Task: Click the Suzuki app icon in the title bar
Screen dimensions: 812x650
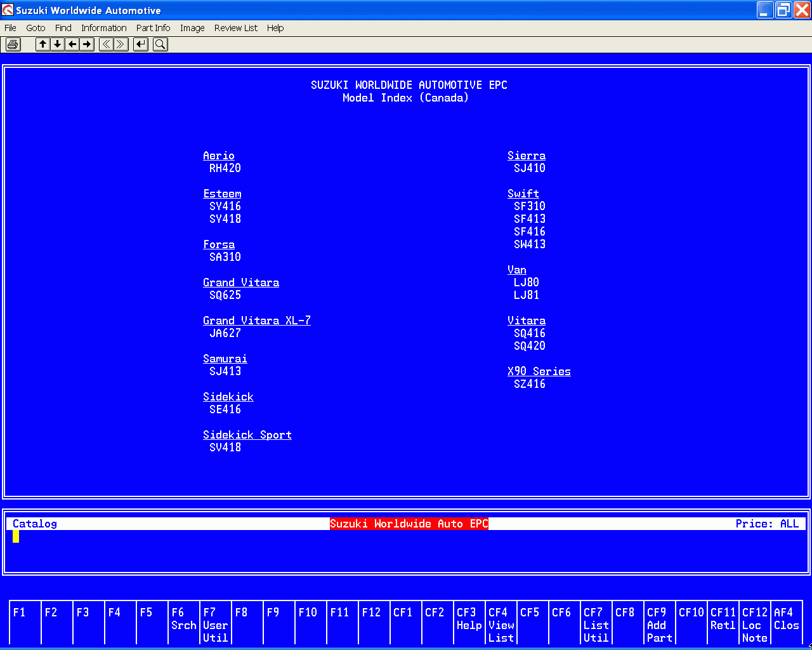Action: (8, 10)
